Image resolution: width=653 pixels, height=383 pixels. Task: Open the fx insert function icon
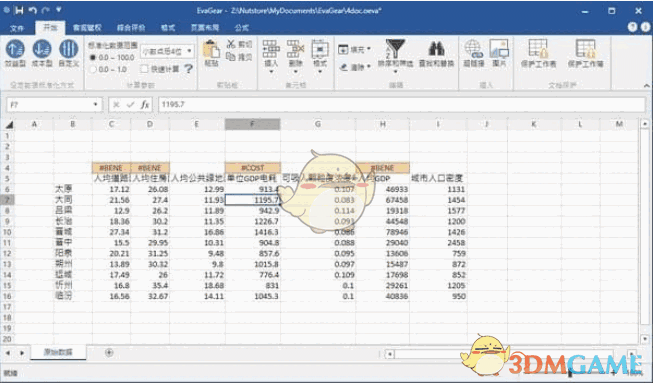click(x=145, y=104)
